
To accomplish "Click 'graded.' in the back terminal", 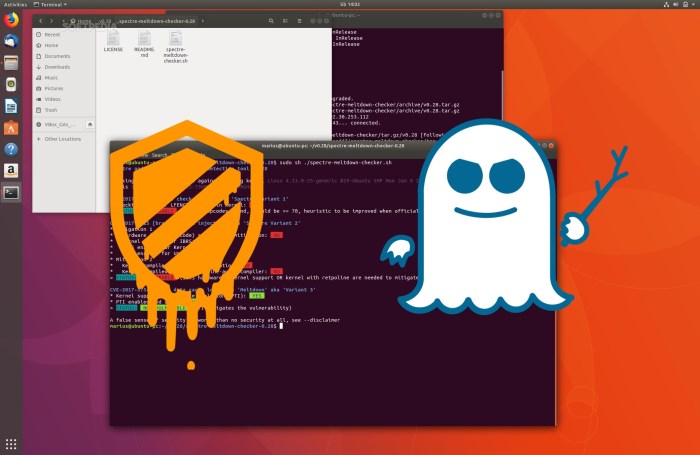I will coord(343,99).
